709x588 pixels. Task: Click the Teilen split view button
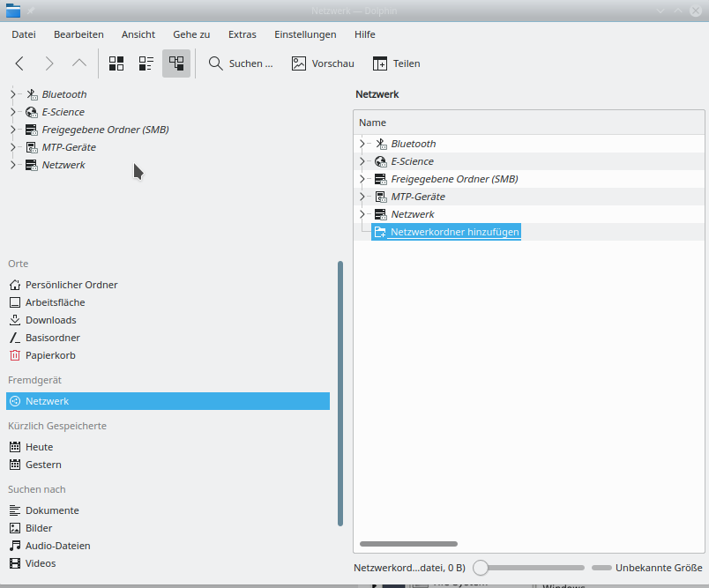pos(396,63)
